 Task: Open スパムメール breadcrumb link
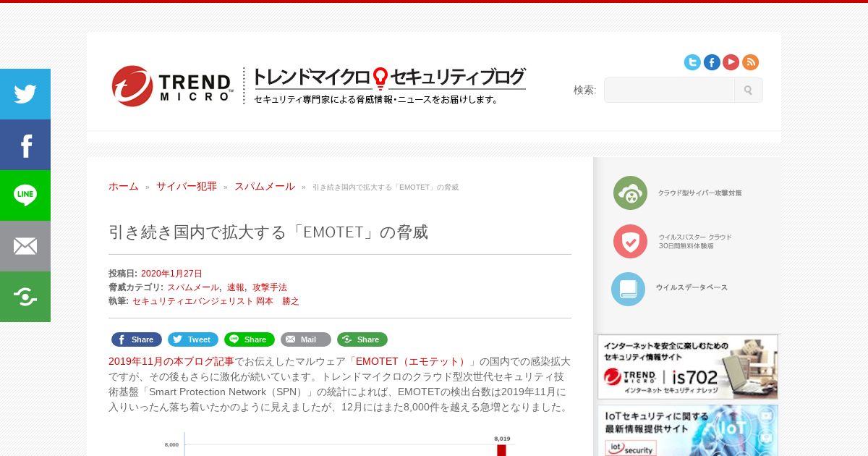(265, 186)
